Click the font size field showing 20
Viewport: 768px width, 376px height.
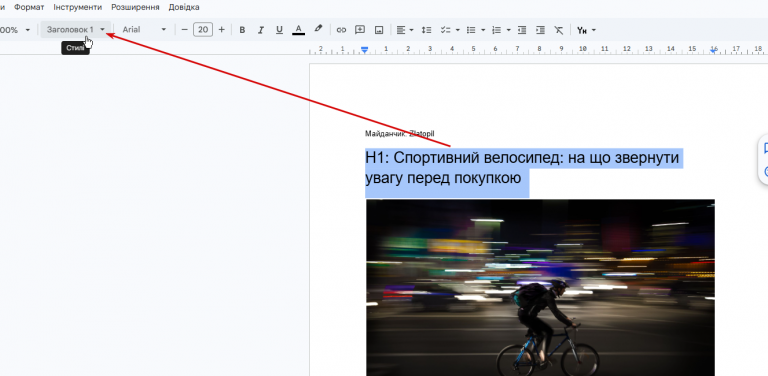point(203,30)
